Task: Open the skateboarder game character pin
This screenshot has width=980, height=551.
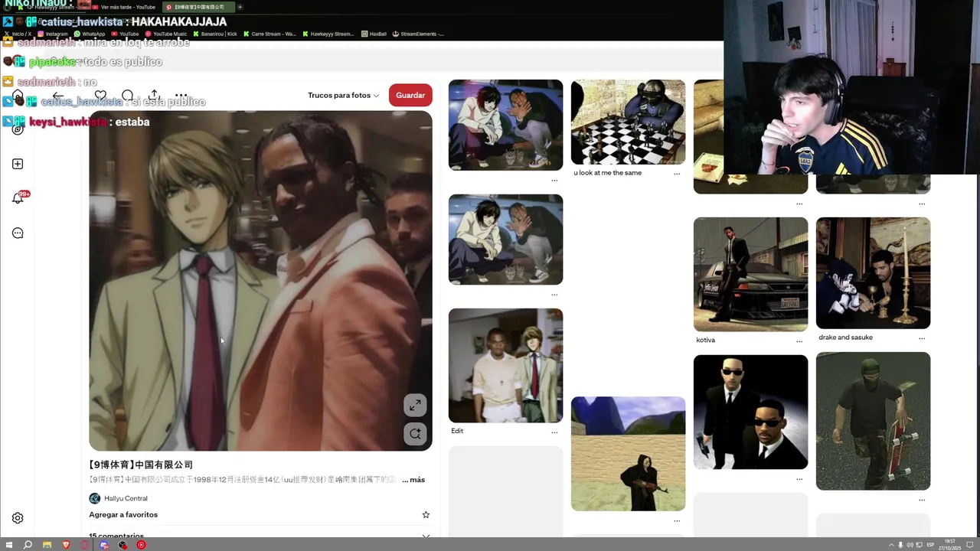Action: point(873,421)
